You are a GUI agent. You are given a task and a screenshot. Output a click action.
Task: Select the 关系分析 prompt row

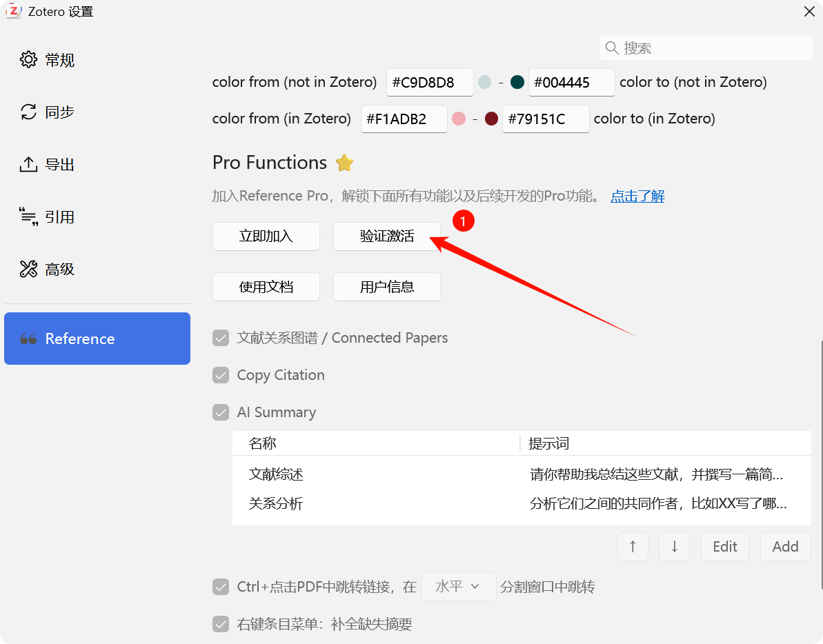coord(522,504)
